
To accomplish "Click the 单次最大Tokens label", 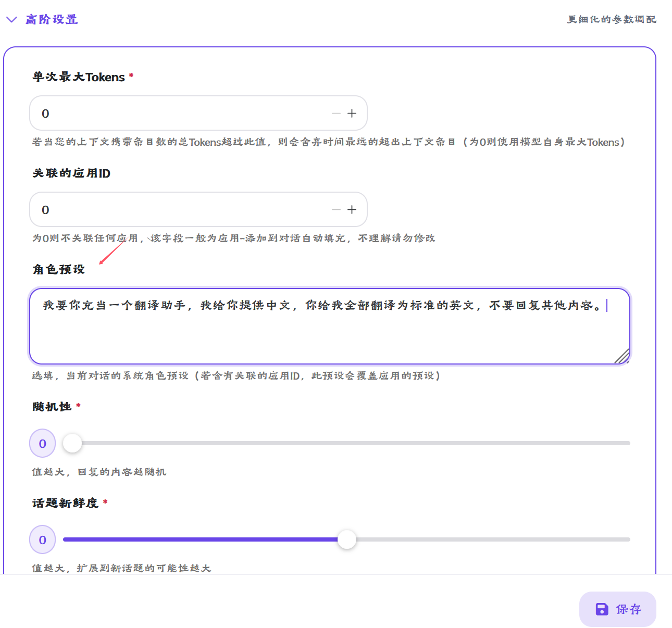I will [79, 77].
